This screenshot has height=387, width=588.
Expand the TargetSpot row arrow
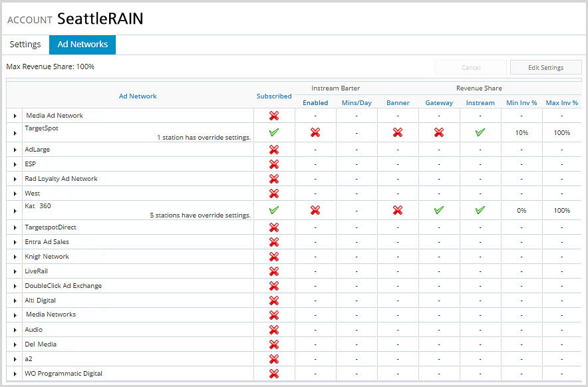[x=15, y=133]
